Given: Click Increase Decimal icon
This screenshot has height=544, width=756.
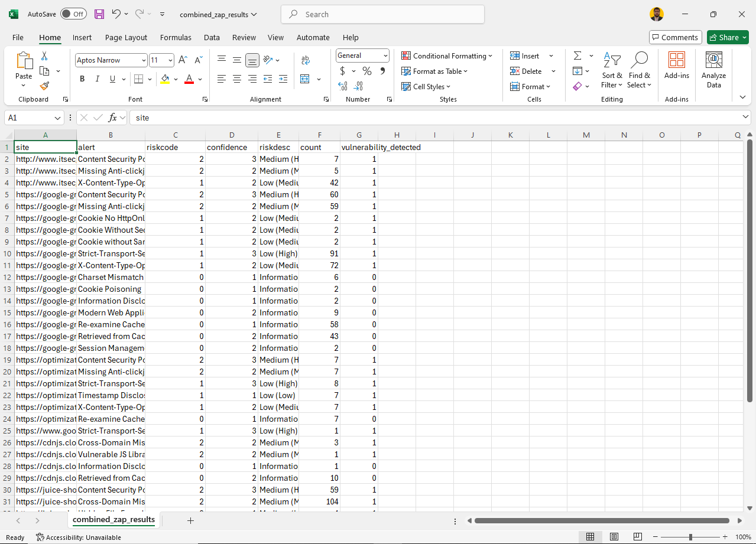Looking at the screenshot, I should [x=343, y=86].
